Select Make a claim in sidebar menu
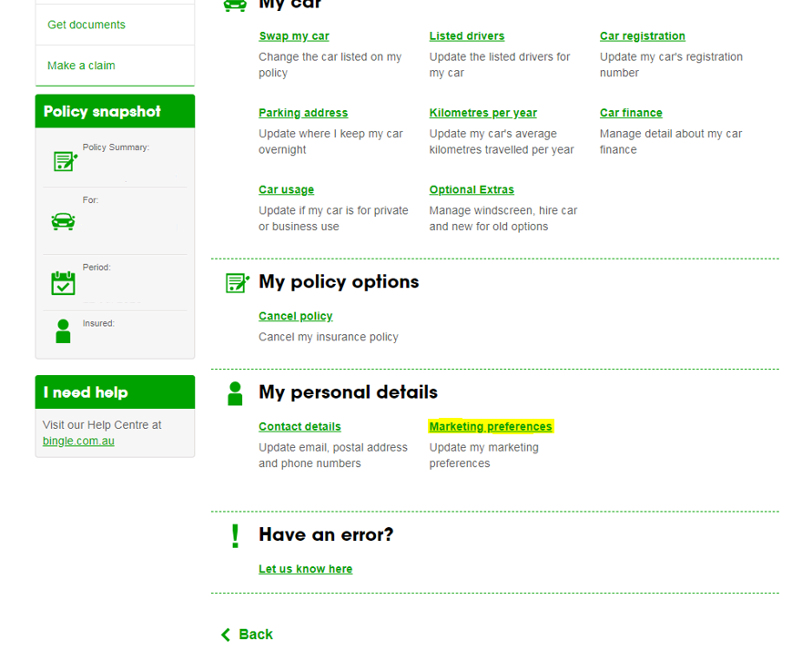The height and width of the screenshot is (650, 812). 81,66
